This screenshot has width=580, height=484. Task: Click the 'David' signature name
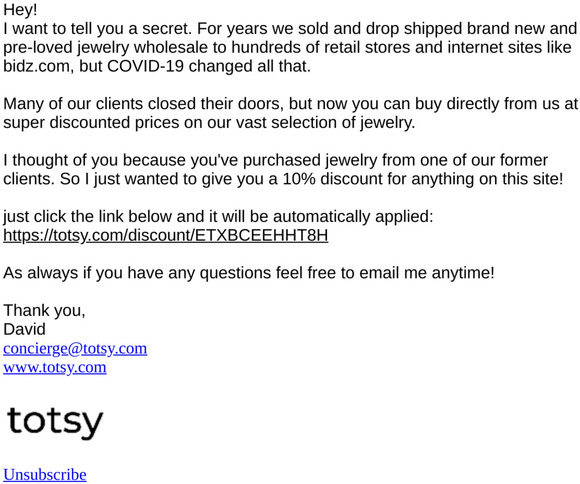pos(24,329)
